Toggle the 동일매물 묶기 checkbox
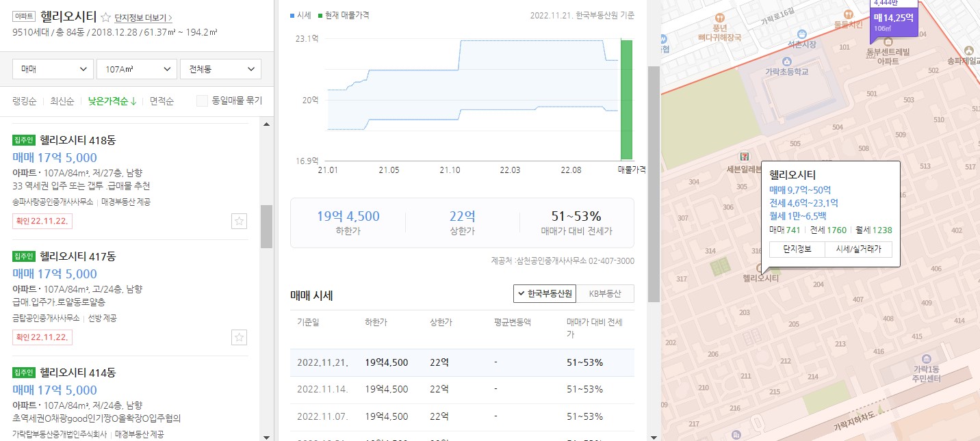 click(202, 101)
